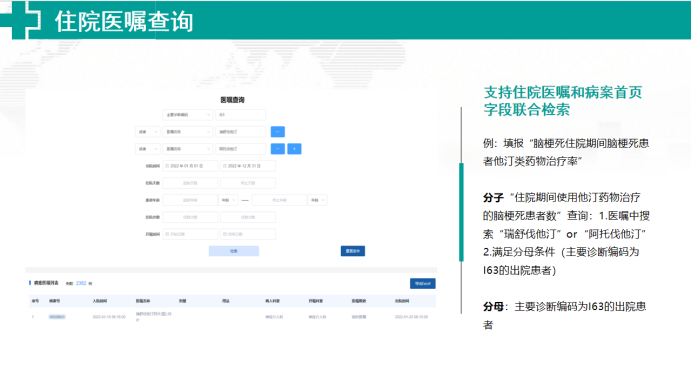
Task: Click the starting hospital-days input field
Action: [190, 183]
